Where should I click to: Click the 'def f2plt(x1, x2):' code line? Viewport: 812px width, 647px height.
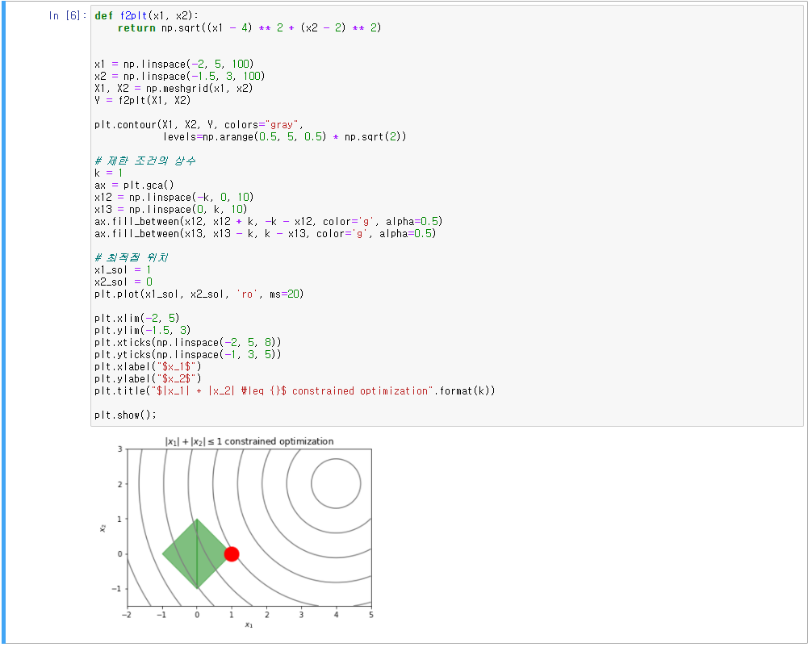147,15
